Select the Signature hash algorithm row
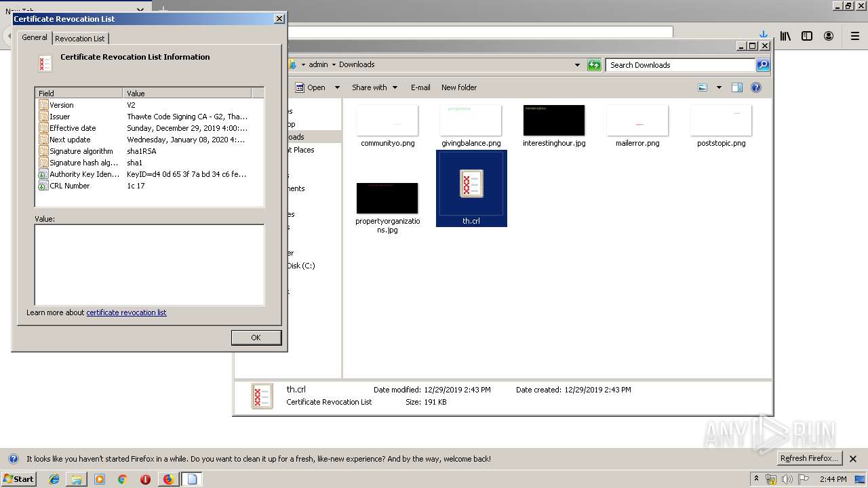 (x=149, y=163)
